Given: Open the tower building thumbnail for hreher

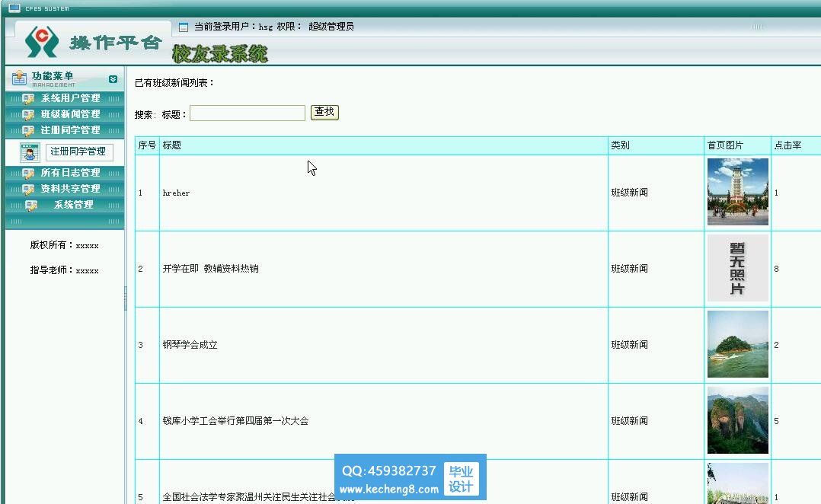Looking at the screenshot, I should pyautogui.click(x=738, y=192).
